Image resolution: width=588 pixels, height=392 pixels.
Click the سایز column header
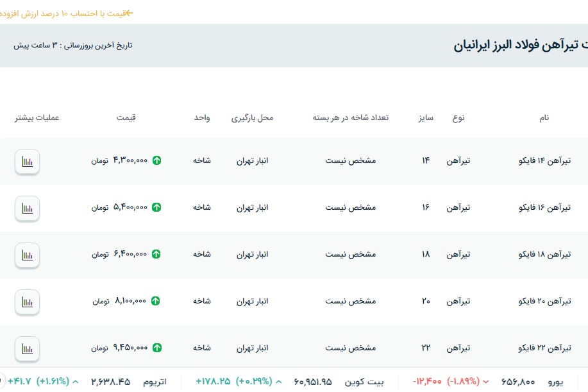coord(426,118)
